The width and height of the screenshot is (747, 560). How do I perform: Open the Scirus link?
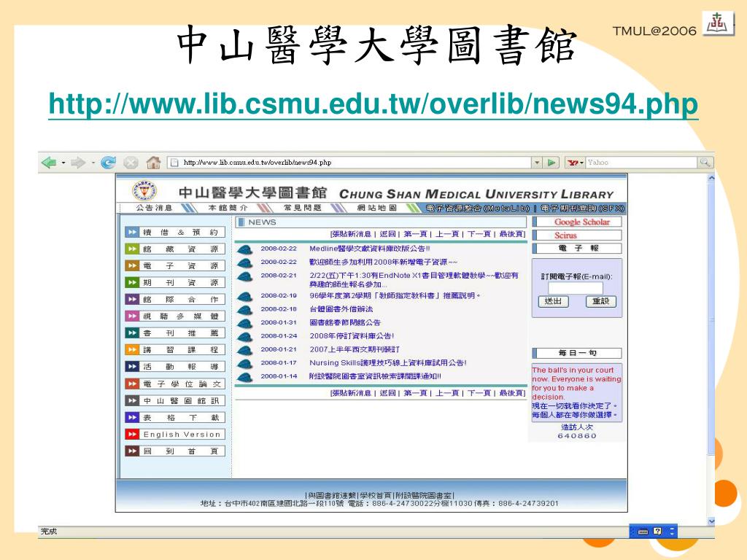[x=565, y=236]
